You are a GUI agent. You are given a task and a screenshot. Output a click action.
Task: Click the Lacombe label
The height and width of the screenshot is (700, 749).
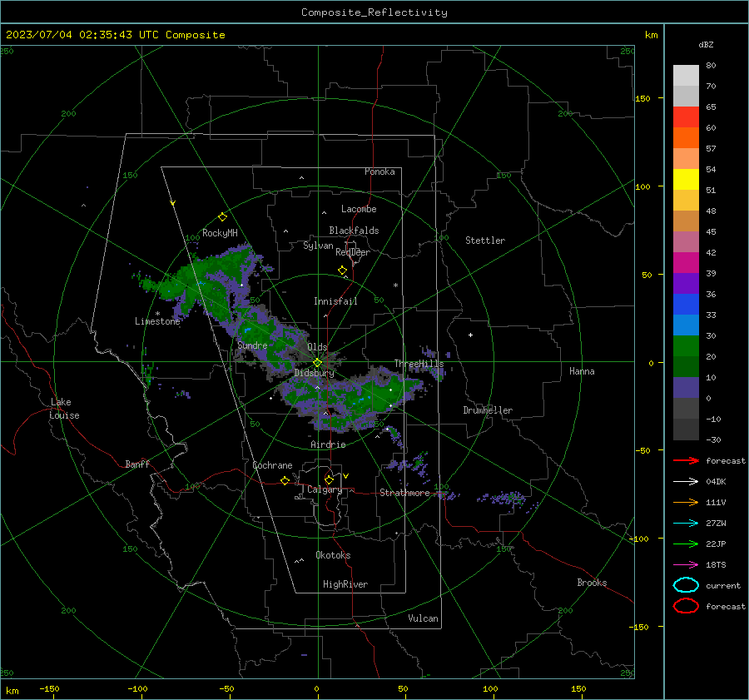(359, 209)
